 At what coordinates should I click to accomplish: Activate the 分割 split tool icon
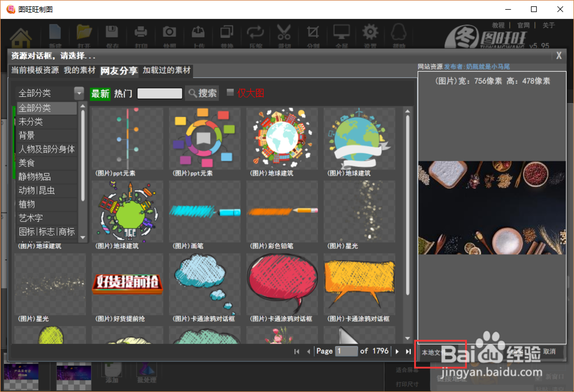(x=312, y=32)
